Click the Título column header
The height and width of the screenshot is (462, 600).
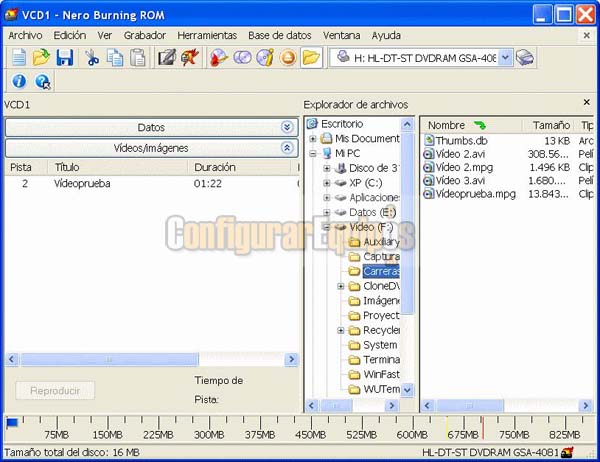pyautogui.click(x=117, y=167)
